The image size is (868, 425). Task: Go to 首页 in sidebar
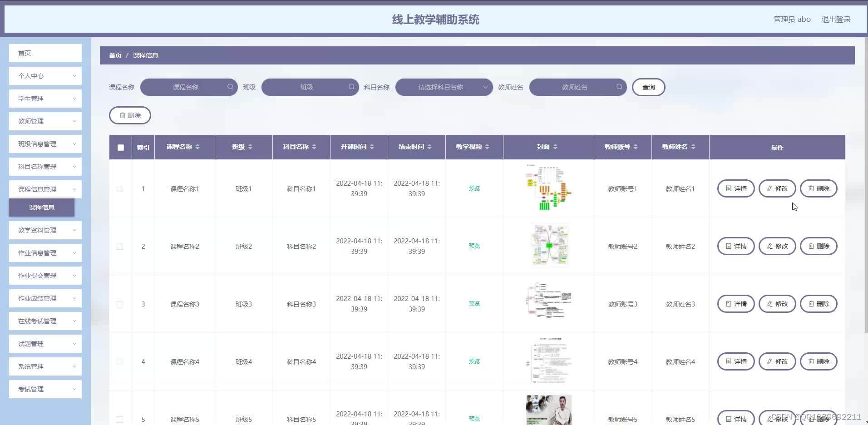click(45, 53)
